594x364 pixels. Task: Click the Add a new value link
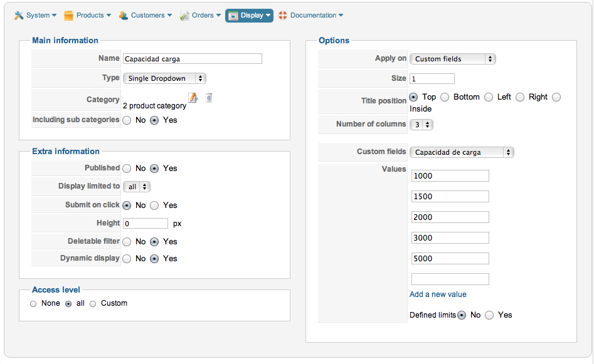tap(438, 294)
